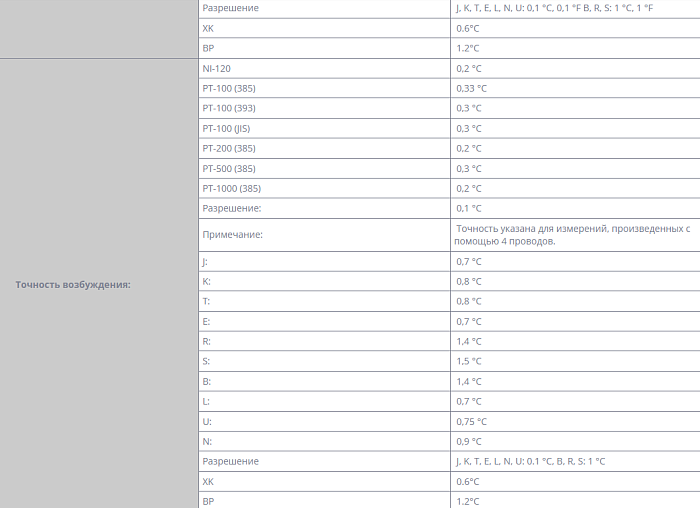700x508 pixels.
Task: Click the four-wire measurement note text
Action: click(572, 234)
